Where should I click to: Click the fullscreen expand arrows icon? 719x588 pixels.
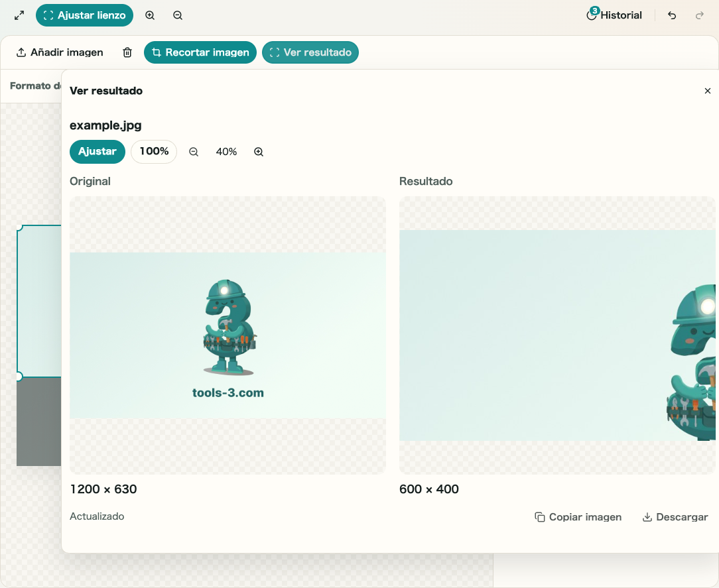click(x=19, y=16)
